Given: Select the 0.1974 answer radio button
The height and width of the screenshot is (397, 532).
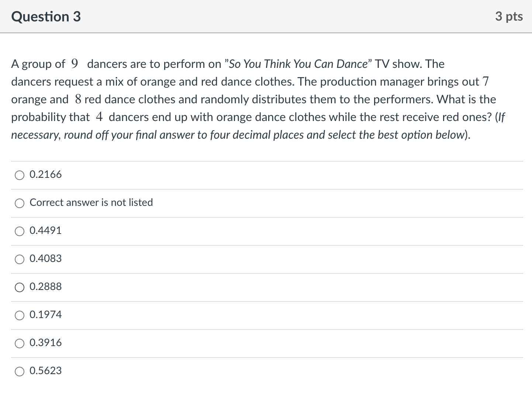Looking at the screenshot, I should [x=20, y=315].
